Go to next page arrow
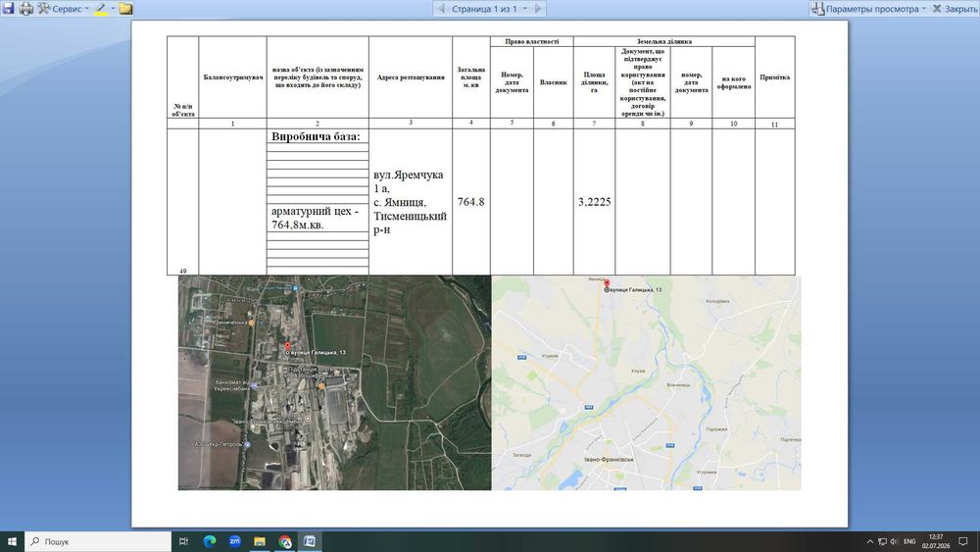 [x=538, y=9]
